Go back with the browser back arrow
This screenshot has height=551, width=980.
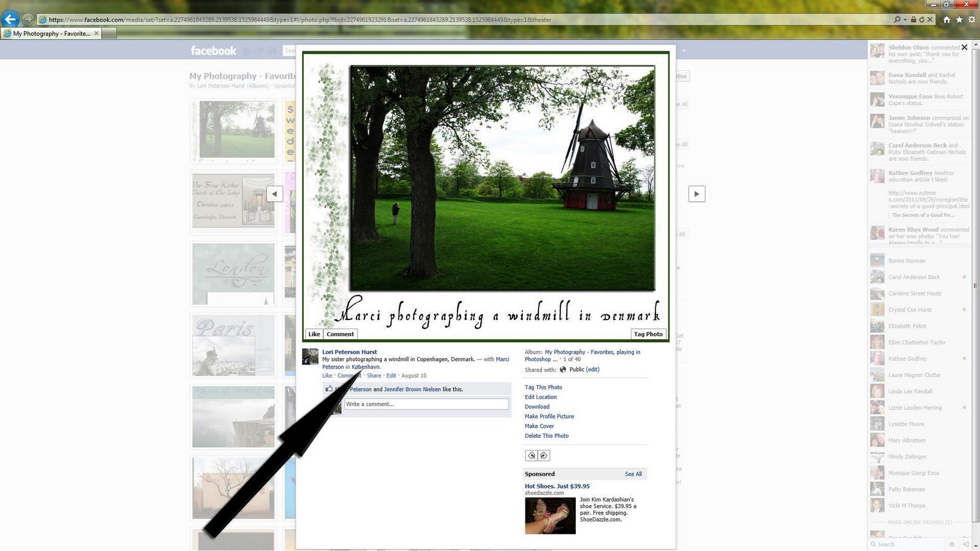10,19
